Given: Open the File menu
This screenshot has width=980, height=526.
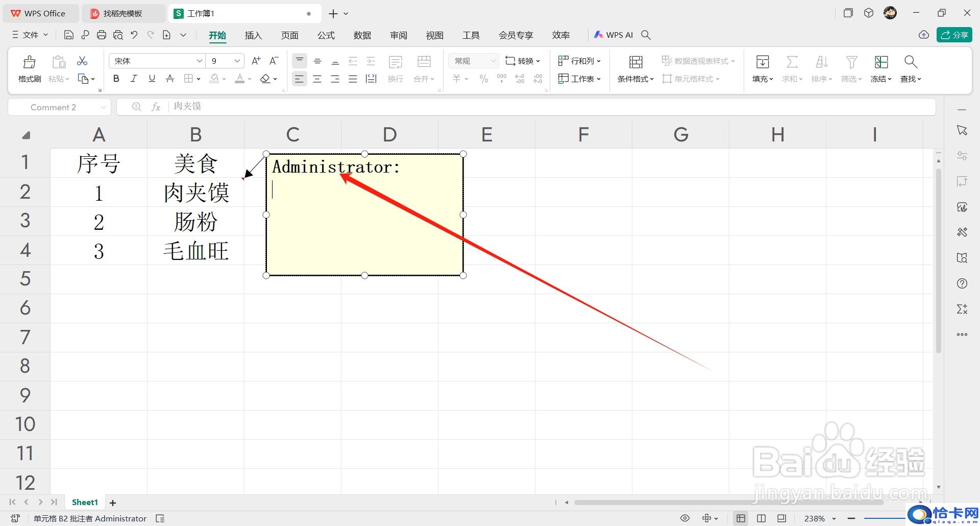Looking at the screenshot, I should (x=30, y=35).
